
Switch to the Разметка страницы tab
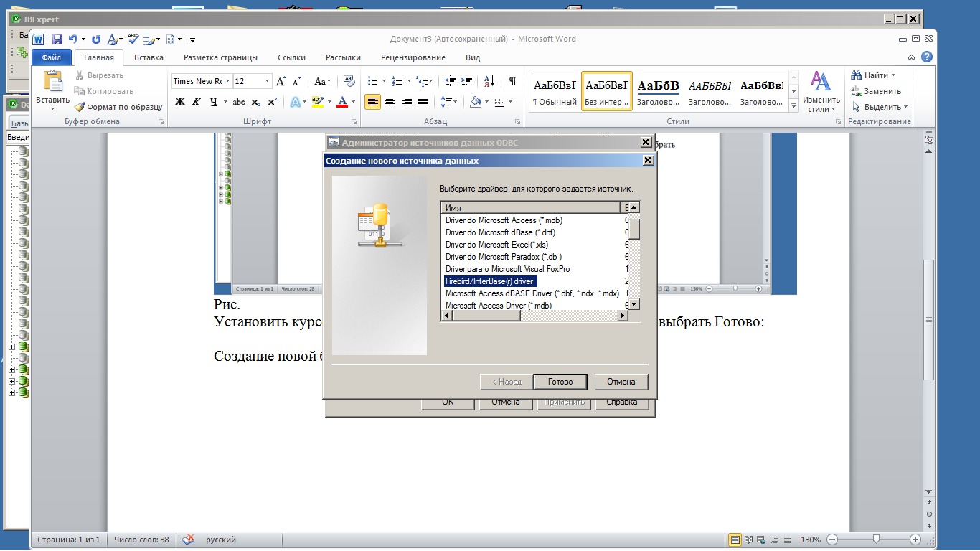pyautogui.click(x=220, y=57)
